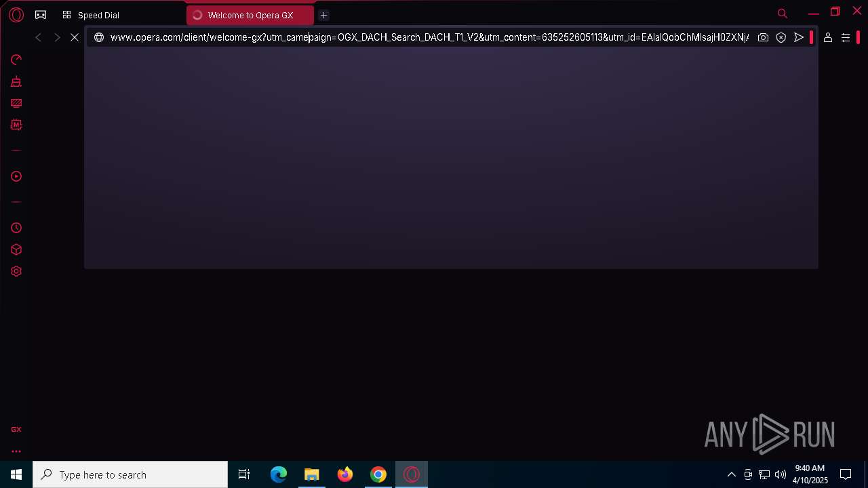
Task: Switch to the Speed Dial tab
Action: [x=91, y=15]
